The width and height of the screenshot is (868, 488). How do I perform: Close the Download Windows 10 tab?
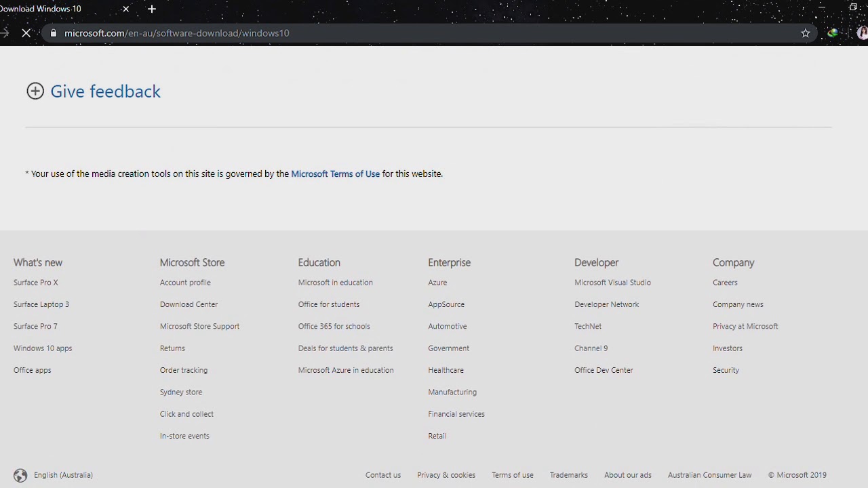pos(125,9)
